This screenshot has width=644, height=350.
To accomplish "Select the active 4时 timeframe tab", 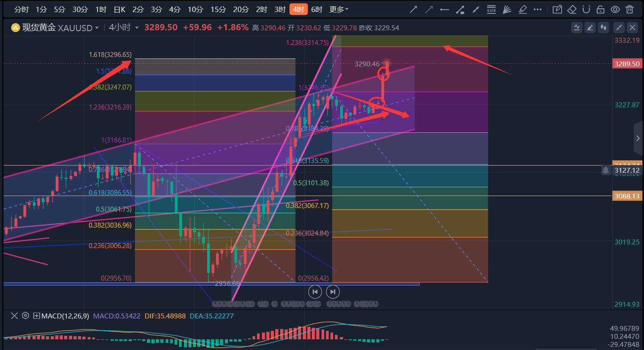I will pos(298,9).
